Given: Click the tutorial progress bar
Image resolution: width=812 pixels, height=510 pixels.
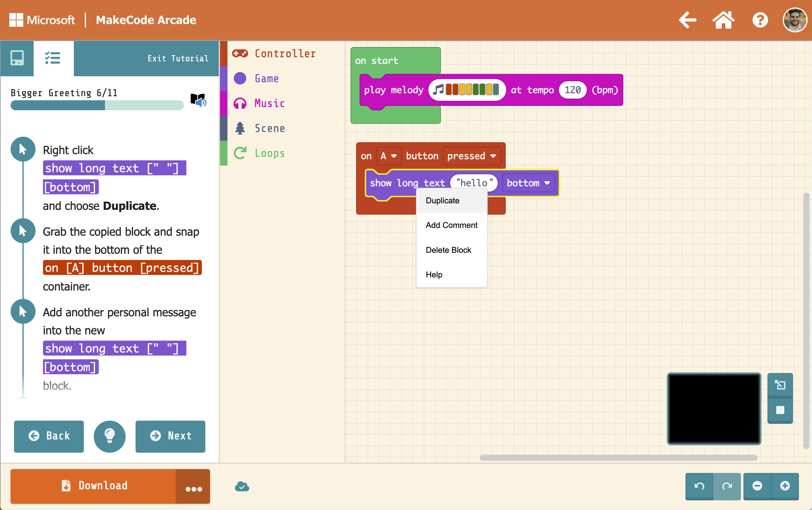Looking at the screenshot, I should coord(97,106).
